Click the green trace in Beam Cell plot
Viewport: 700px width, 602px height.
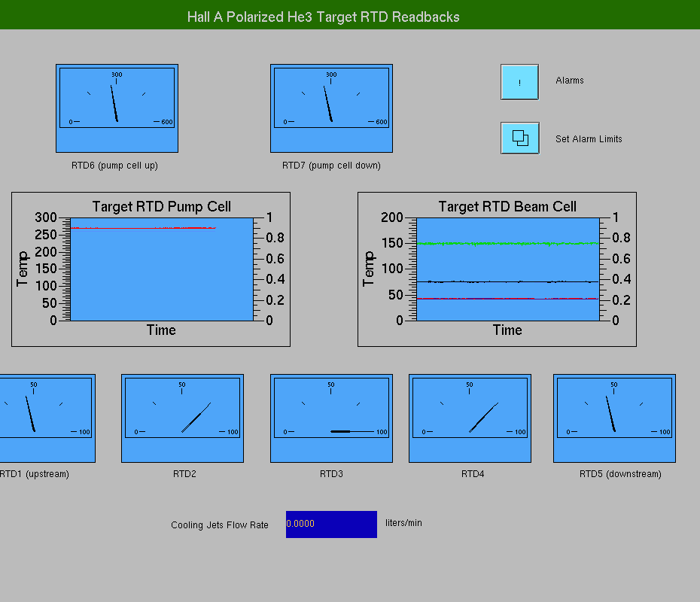pyautogui.click(x=507, y=244)
